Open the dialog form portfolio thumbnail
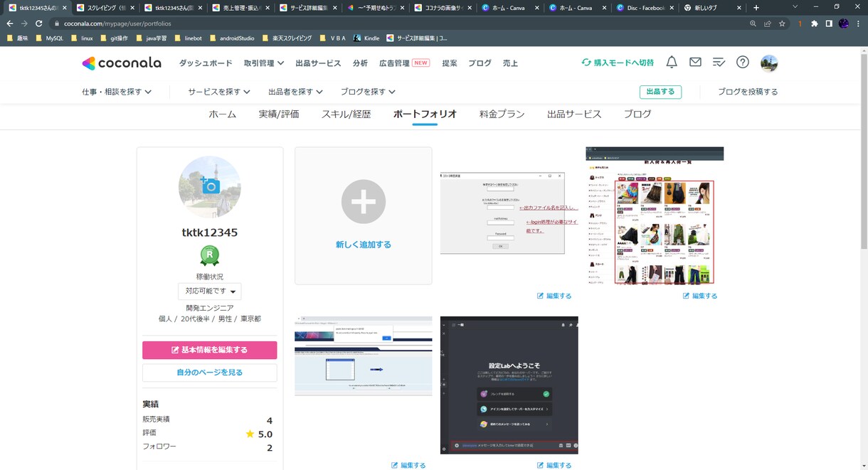The width and height of the screenshot is (868, 470). coord(509,213)
